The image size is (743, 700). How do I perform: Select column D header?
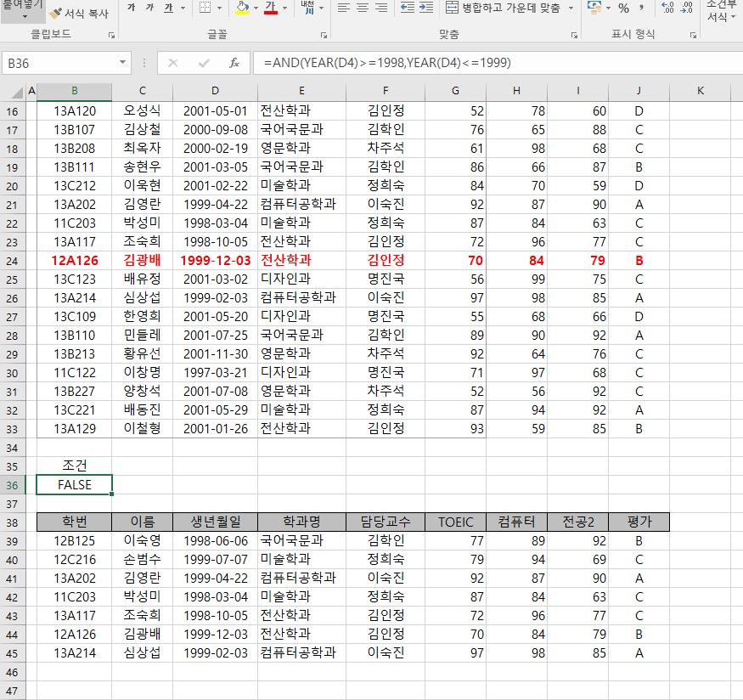[215, 90]
